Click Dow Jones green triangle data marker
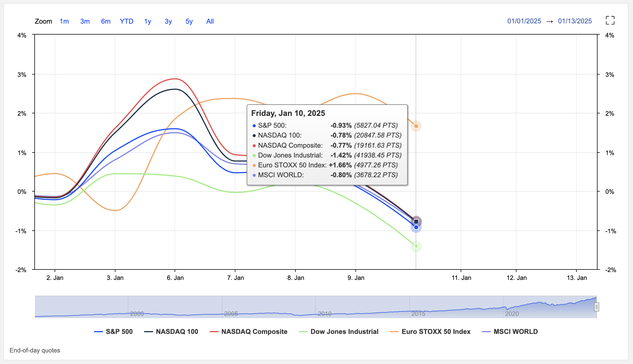The height and width of the screenshot is (364, 633). (416, 247)
